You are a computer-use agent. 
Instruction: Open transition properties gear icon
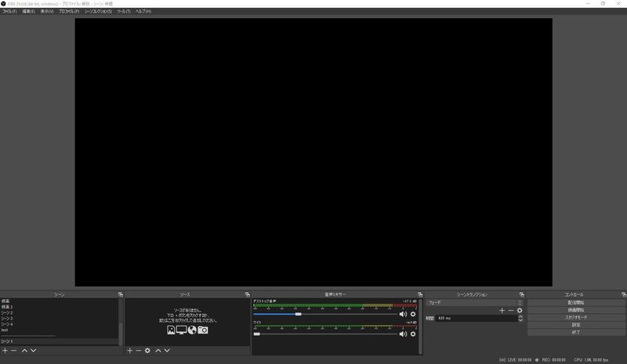click(x=520, y=311)
